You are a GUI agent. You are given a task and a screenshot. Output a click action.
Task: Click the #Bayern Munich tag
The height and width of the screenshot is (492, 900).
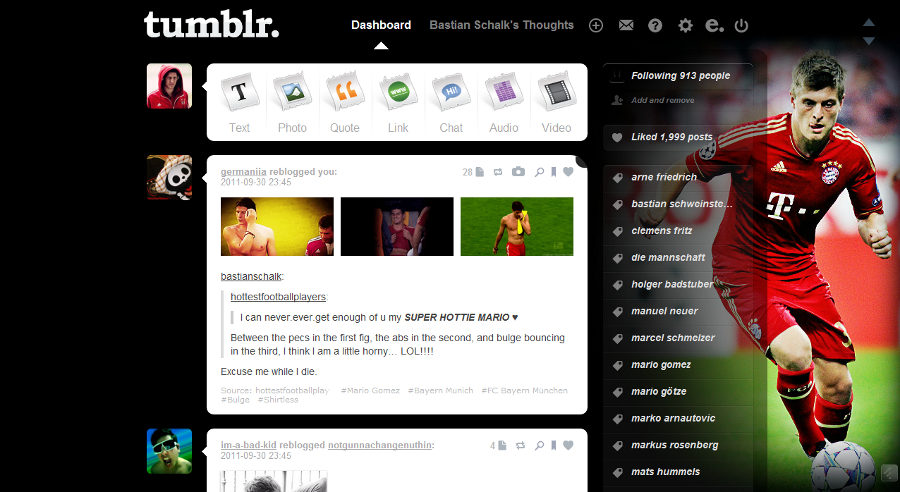tap(441, 390)
